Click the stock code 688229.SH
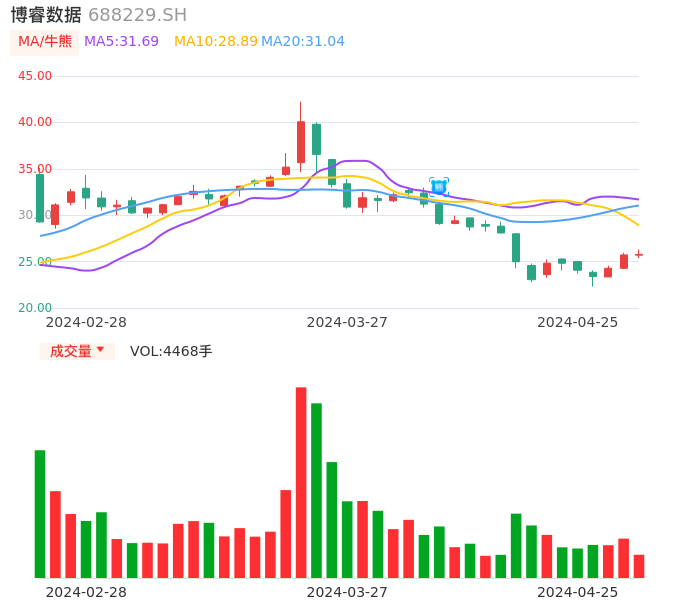This screenshot has height=606, width=686. coord(137,15)
